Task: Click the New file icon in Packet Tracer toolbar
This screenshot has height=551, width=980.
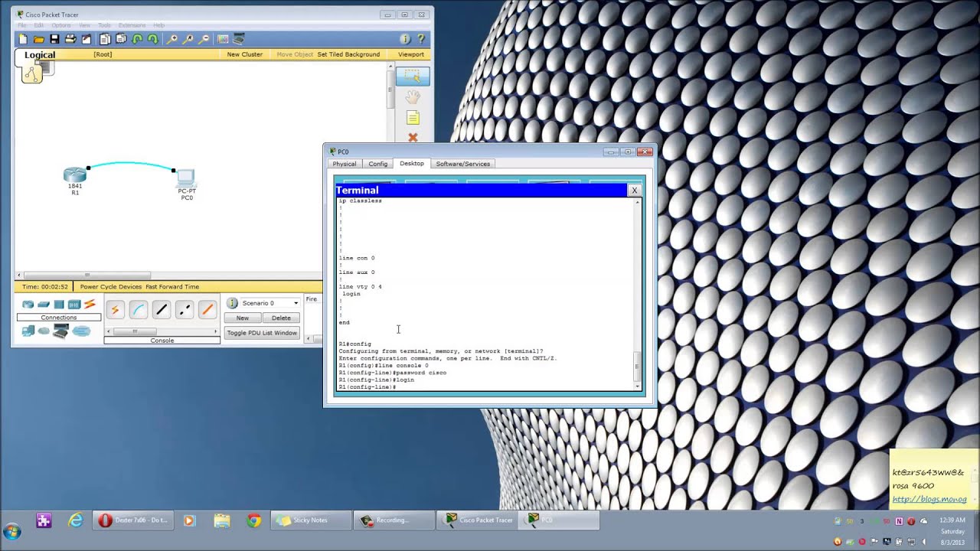Action: click(23, 39)
